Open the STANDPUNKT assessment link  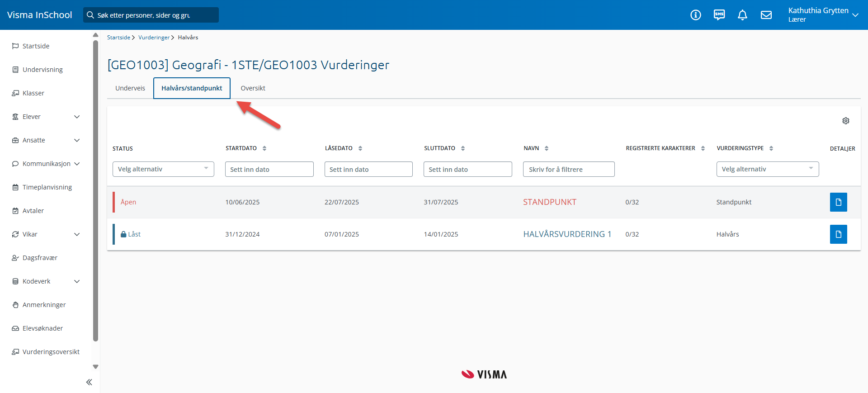click(550, 202)
